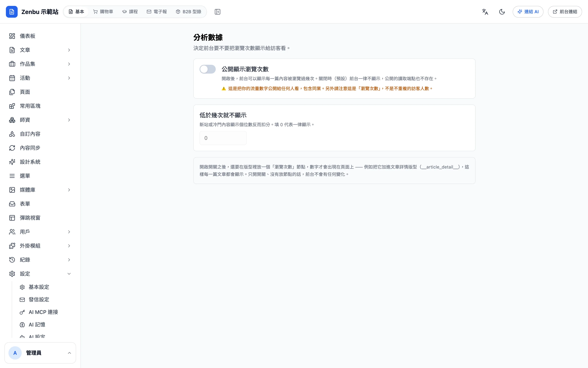The width and height of the screenshot is (588, 368).
Task: Open AI 記憶 brain item
Action: [x=45, y=325]
